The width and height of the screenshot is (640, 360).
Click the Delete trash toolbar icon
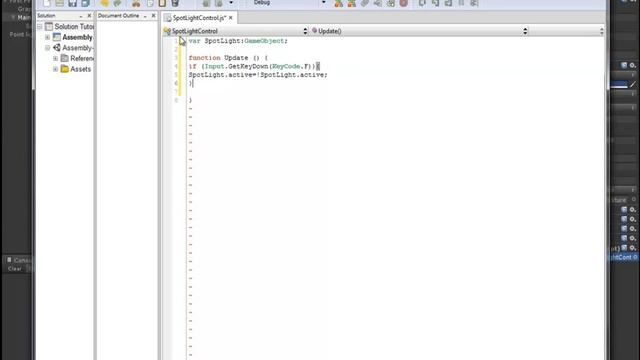coord(175,3)
